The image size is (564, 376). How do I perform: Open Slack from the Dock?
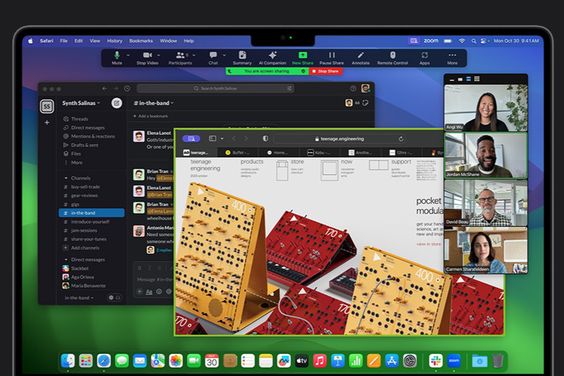436,361
